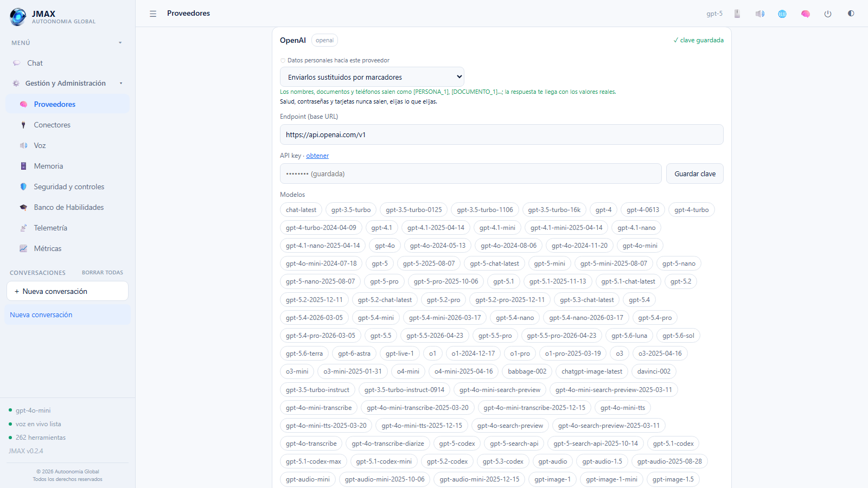Toggle the sidebar with the hamburger icon
Image resolution: width=868 pixels, height=488 pixels.
pyautogui.click(x=153, y=14)
